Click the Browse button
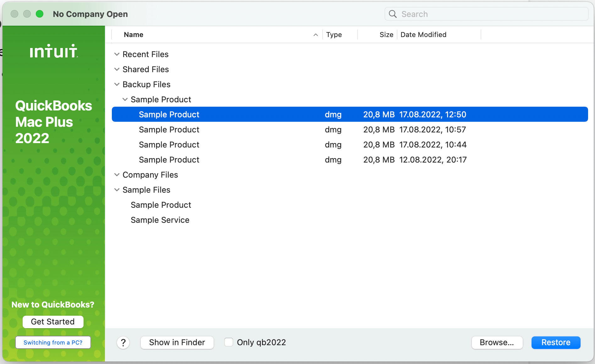This screenshot has width=595, height=364. (497, 342)
